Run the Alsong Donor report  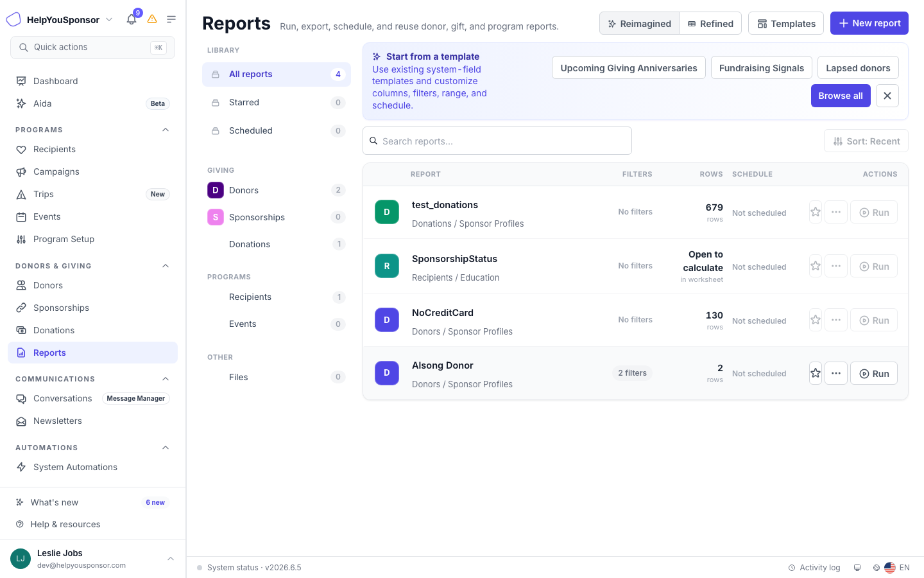(x=874, y=373)
